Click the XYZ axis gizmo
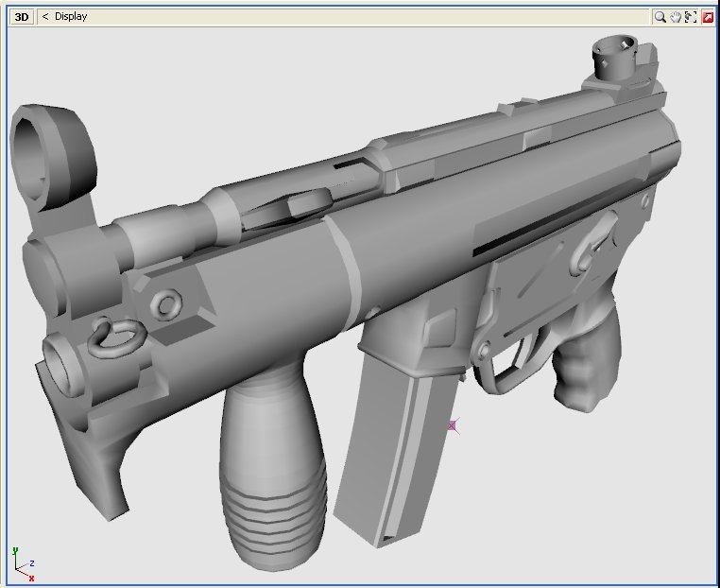This screenshot has width=720, height=588. pos(24,564)
